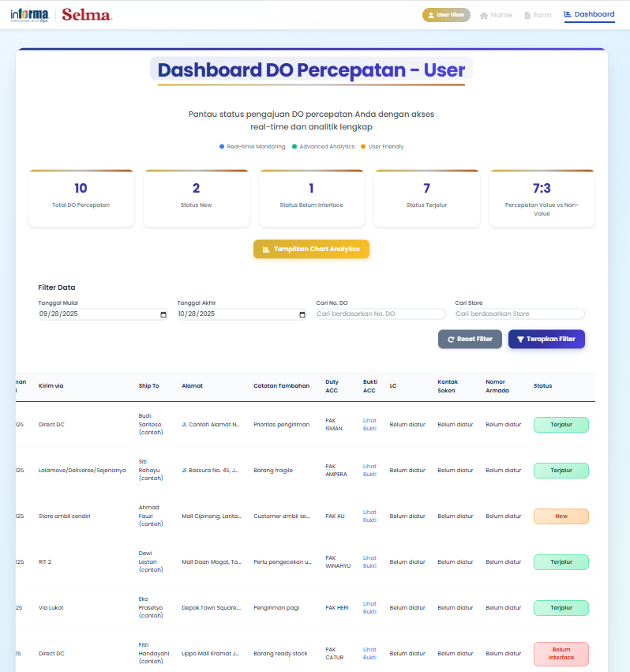Select the Barang ready stock note
Viewport: 630px width, 672px height.
(x=280, y=654)
